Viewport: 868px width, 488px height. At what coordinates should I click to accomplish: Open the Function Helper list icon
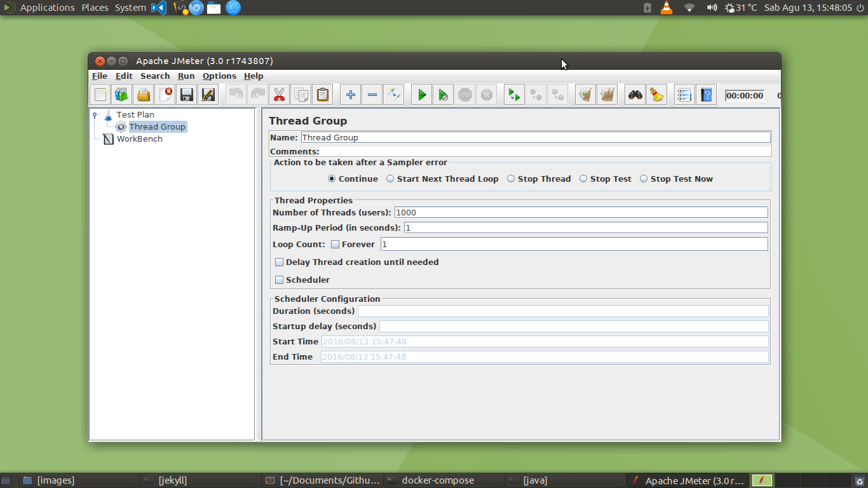coord(684,95)
